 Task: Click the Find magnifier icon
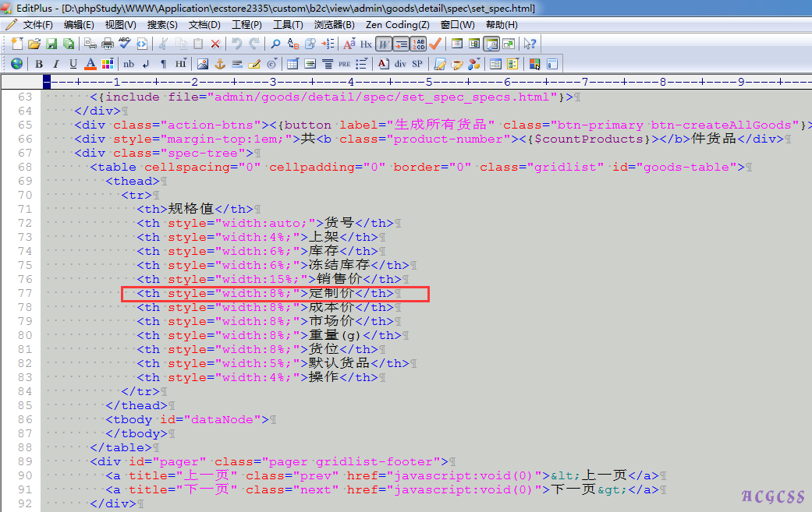(x=275, y=44)
